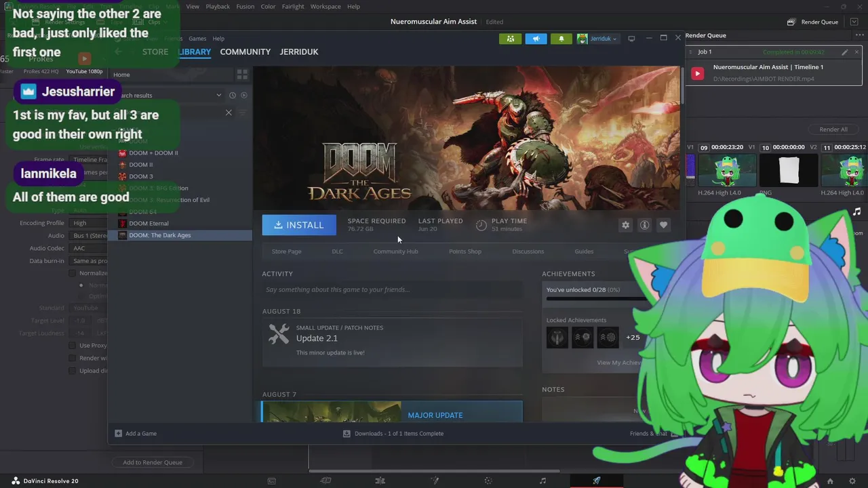Open the Discussions link
The width and height of the screenshot is (868, 488).
[528, 251]
